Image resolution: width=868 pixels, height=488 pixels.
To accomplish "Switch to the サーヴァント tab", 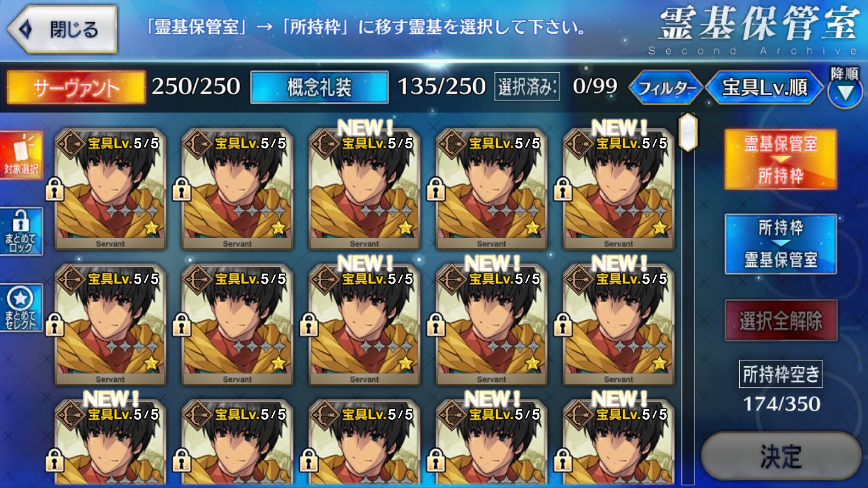I will (77, 87).
